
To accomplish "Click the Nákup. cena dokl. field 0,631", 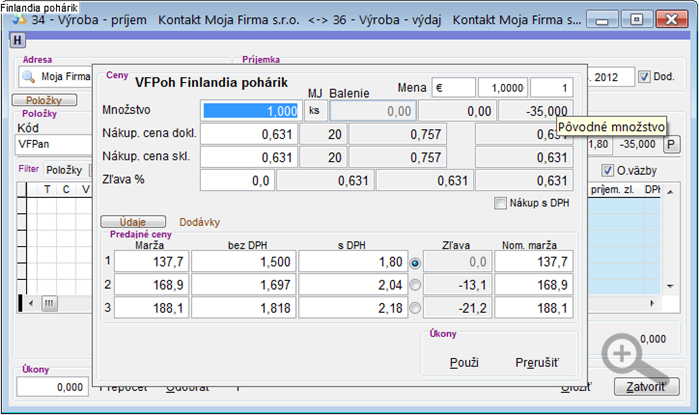I will 249,134.
